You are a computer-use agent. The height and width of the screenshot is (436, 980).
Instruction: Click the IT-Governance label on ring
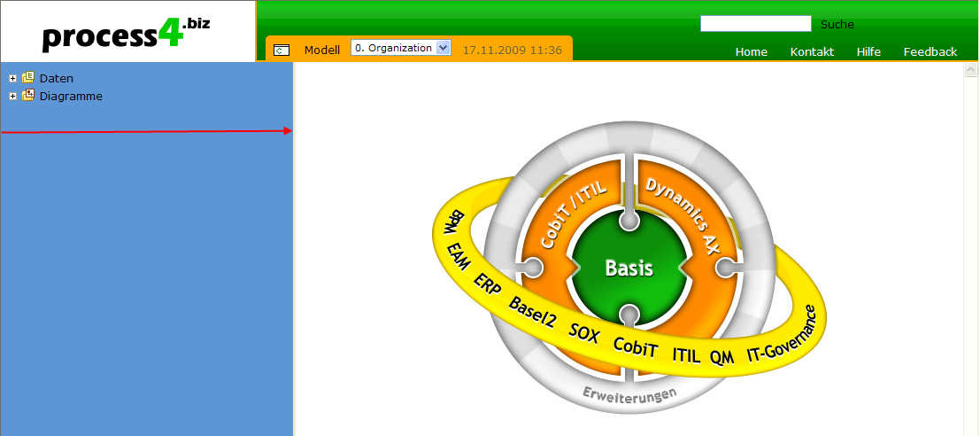coord(782,334)
